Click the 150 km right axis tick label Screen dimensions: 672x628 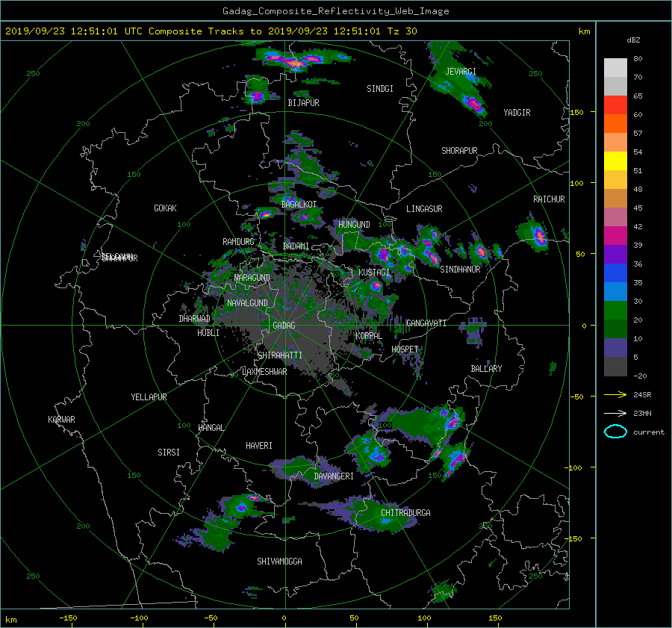[x=576, y=112]
